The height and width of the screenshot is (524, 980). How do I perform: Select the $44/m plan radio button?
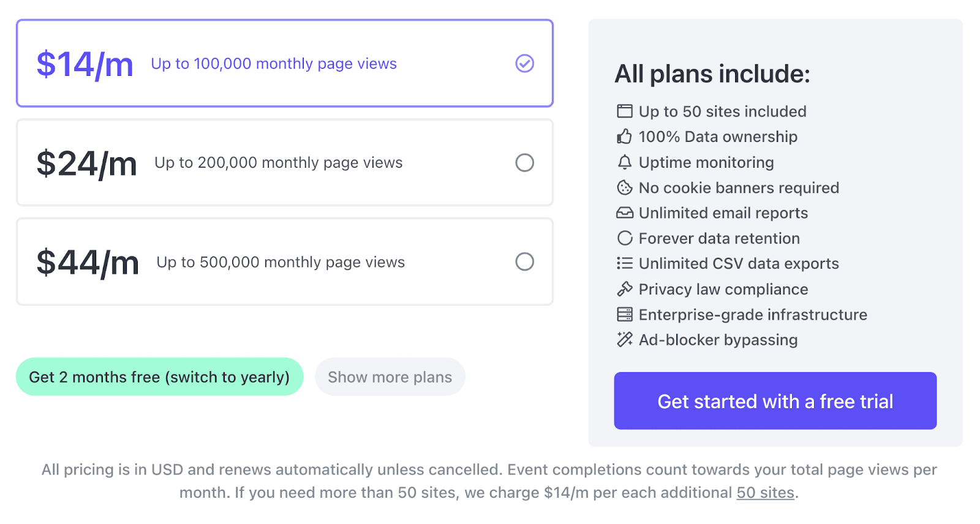point(524,262)
